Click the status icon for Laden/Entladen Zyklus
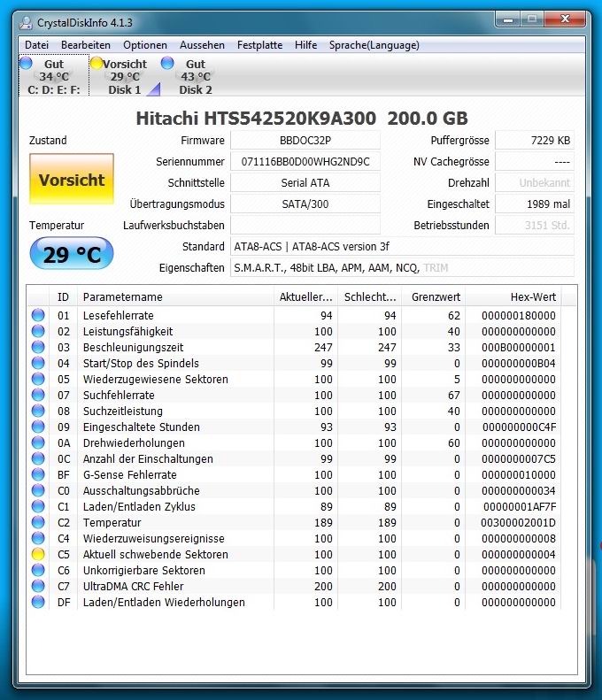Viewport: 602px width, 700px height. coord(38,506)
